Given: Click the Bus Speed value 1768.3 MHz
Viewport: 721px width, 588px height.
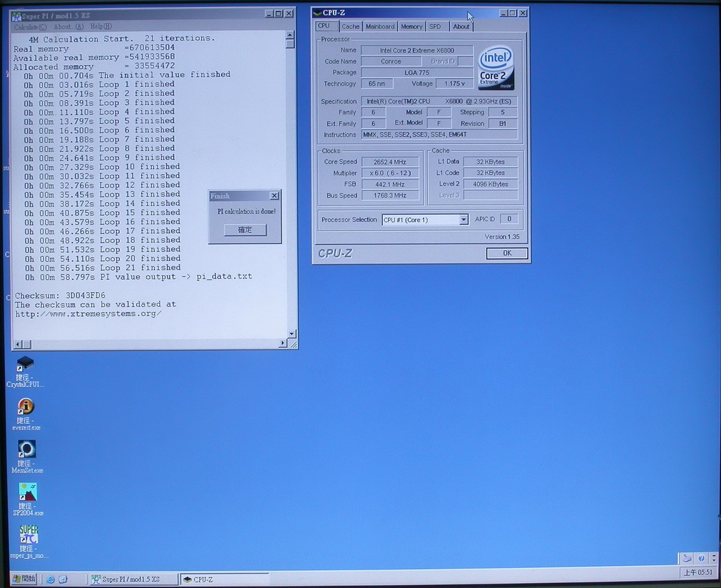Looking at the screenshot, I should (390, 195).
